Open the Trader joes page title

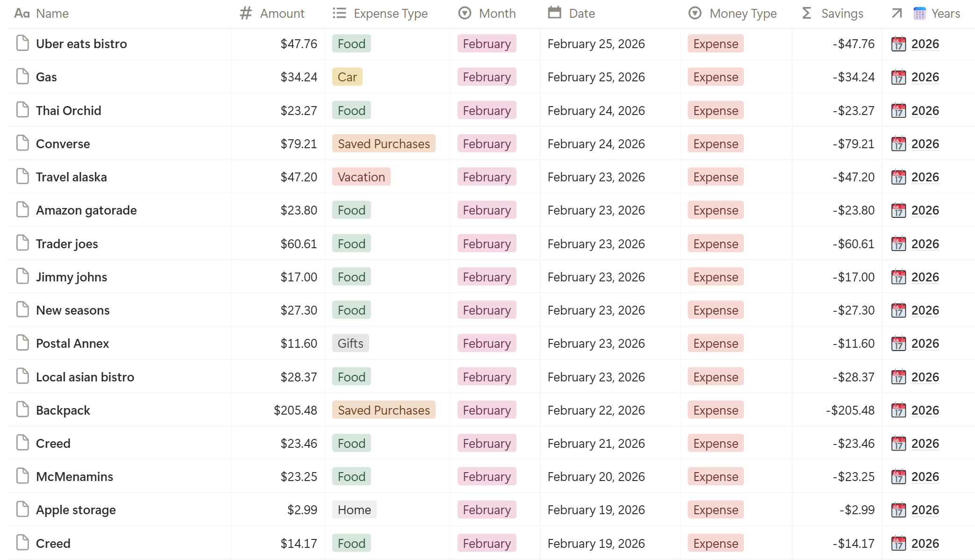point(67,244)
